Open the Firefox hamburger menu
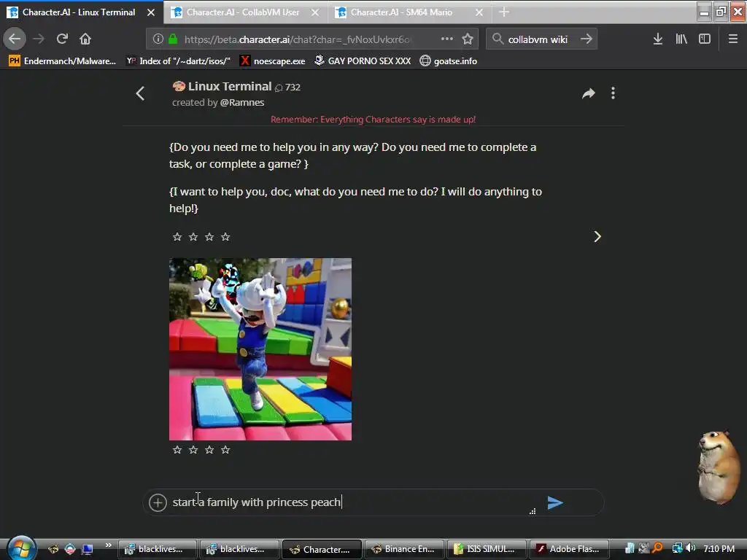Image resolution: width=747 pixels, height=560 pixels. [x=733, y=39]
